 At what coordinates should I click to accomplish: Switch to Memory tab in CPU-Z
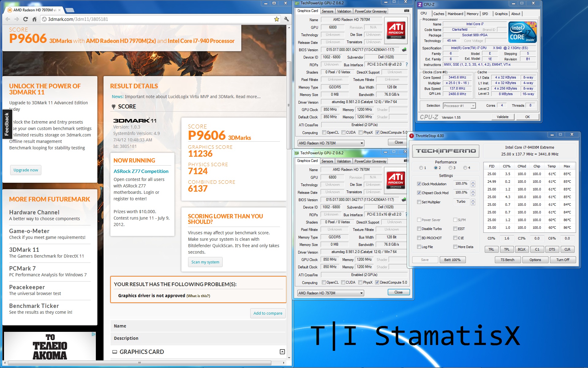tap(473, 14)
